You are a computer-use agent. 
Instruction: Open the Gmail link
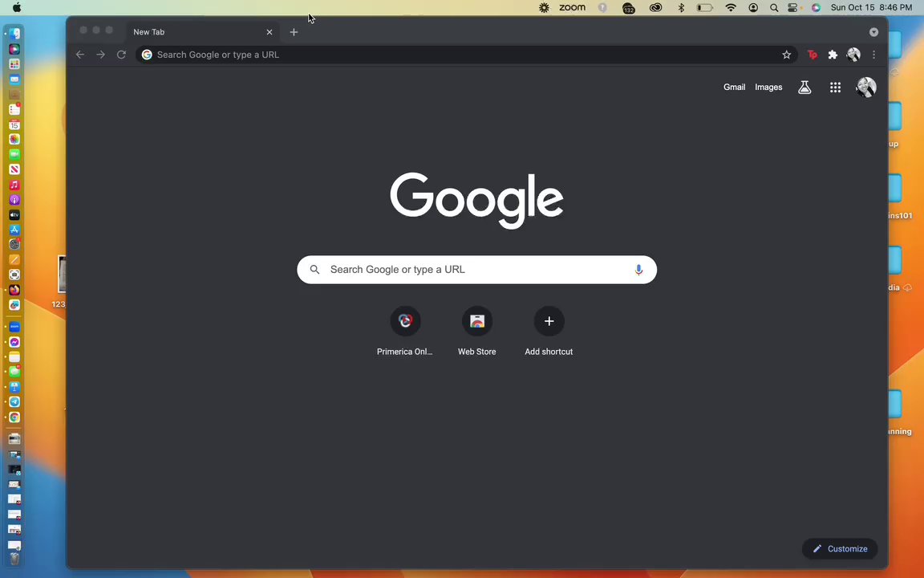[734, 88]
